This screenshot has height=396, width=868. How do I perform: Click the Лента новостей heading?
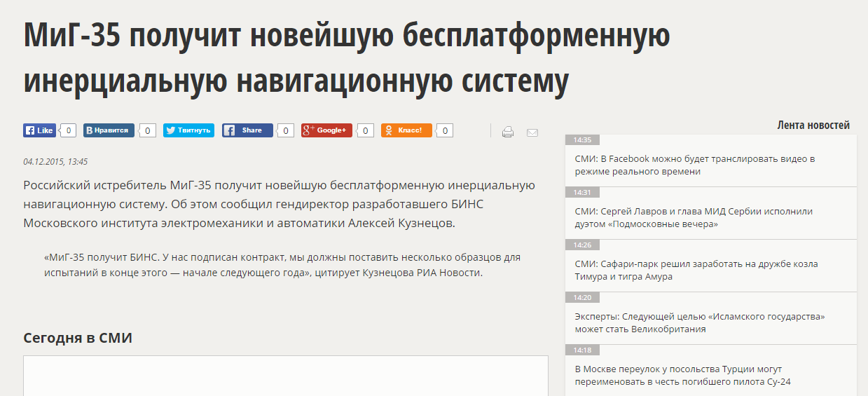(x=813, y=125)
